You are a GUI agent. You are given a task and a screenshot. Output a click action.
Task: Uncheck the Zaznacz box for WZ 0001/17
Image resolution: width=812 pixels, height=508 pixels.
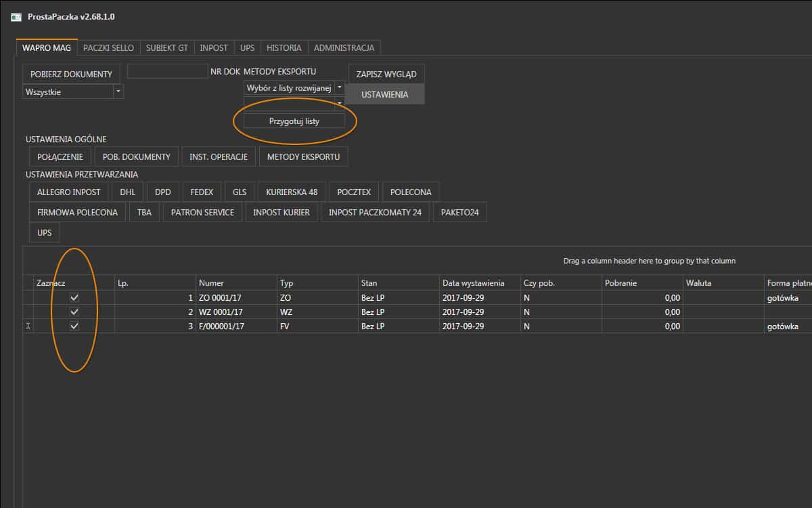click(x=74, y=312)
